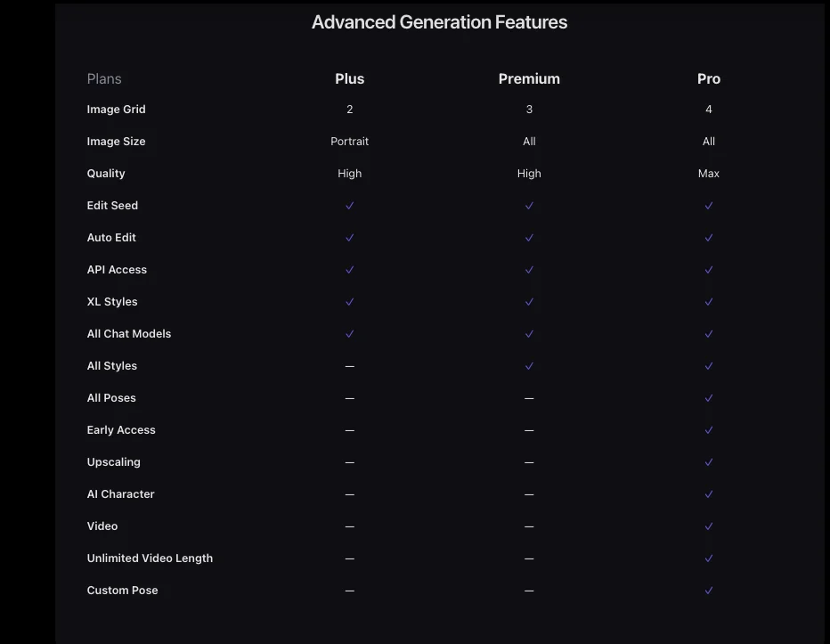The image size is (830, 644).
Task: Click the Image Grid value "4" under Pro
Action: [708, 109]
